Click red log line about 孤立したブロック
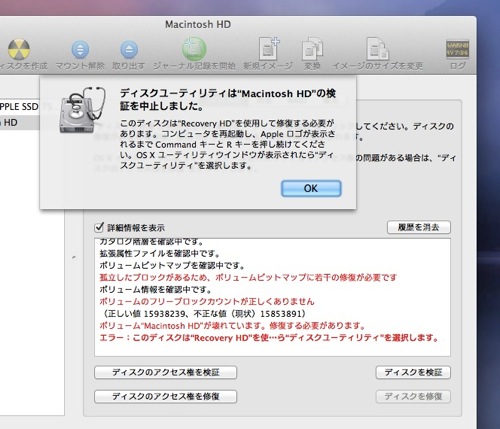This screenshot has height=429, width=500. [248, 278]
